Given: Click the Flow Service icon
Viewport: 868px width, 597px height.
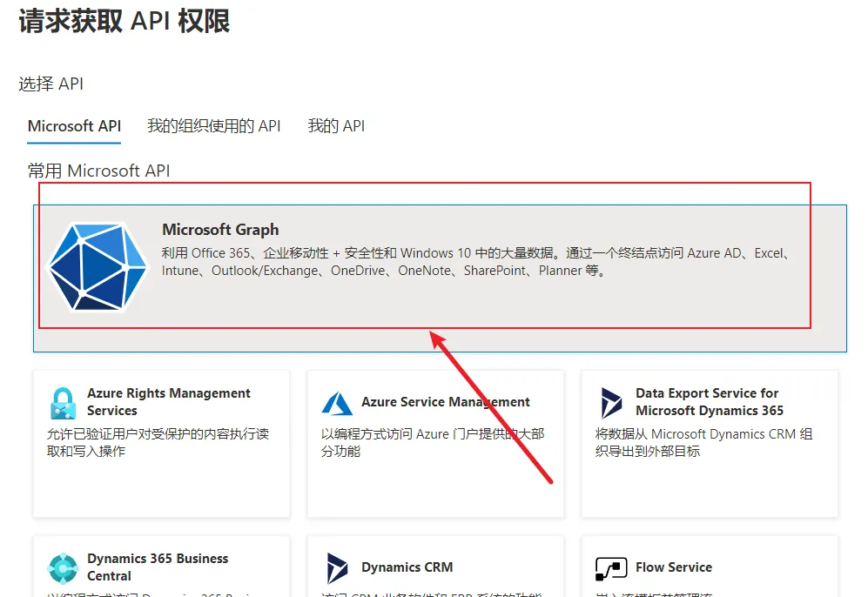Looking at the screenshot, I should point(611,569).
